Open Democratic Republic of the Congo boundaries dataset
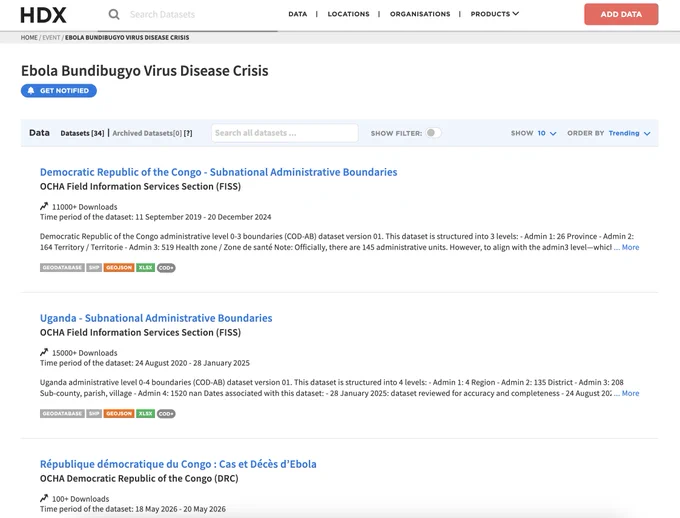Viewport: 680px width, 518px height. pos(219,172)
